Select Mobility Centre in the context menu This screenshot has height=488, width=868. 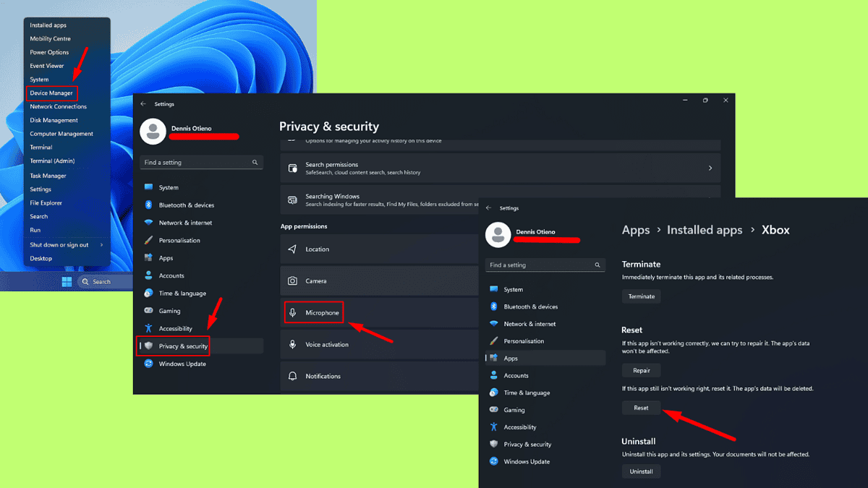50,38
